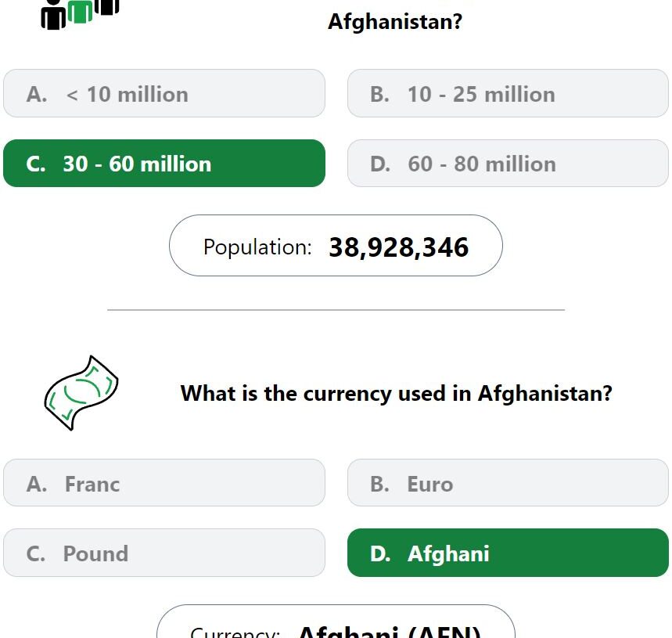Screen dimensions: 672x638
Task: Choose option B. 10 - 25 million
Action: (x=508, y=93)
